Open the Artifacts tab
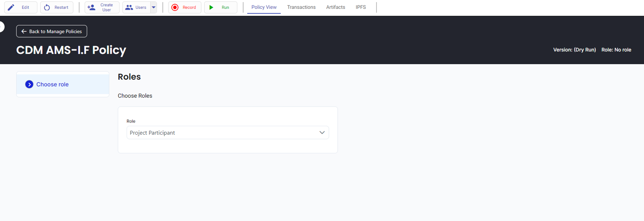The height and width of the screenshot is (221, 644). point(335,7)
